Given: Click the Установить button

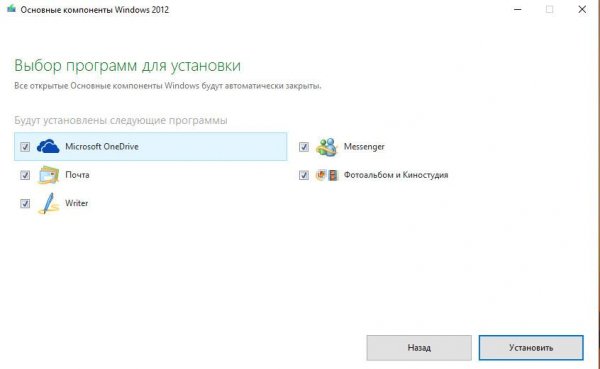Looking at the screenshot, I should coord(531,348).
